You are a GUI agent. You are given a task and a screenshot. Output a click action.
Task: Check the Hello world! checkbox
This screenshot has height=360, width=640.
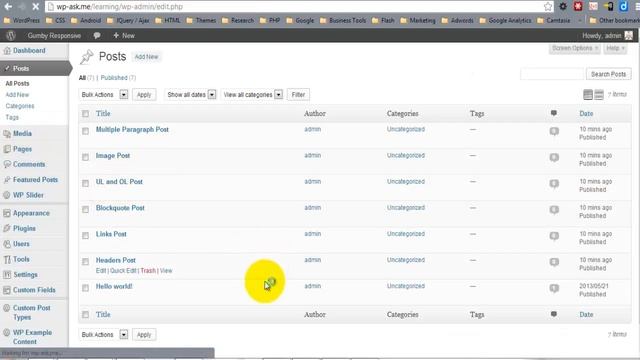pyautogui.click(x=85, y=288)
